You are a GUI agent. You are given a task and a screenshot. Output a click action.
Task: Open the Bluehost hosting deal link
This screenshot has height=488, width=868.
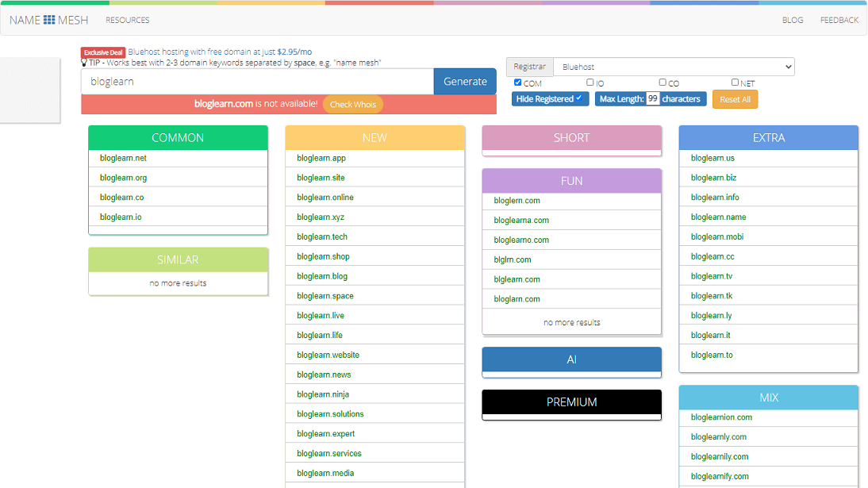tap(220, 52)
